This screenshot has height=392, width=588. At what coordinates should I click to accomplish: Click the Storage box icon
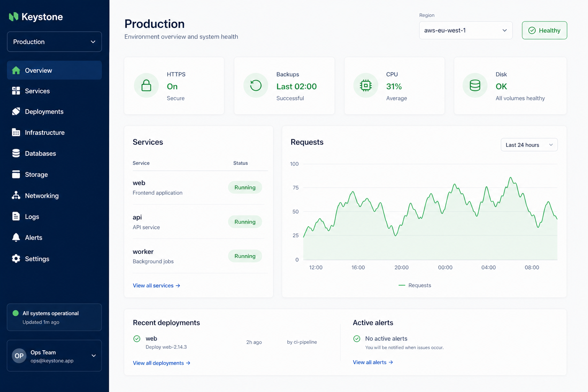coord(16,174)
